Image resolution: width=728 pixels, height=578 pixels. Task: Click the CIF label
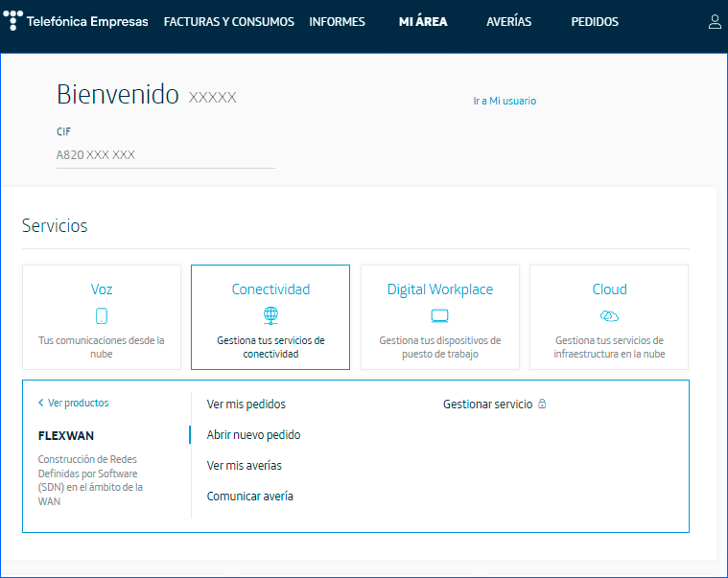[x=63, y=131]
